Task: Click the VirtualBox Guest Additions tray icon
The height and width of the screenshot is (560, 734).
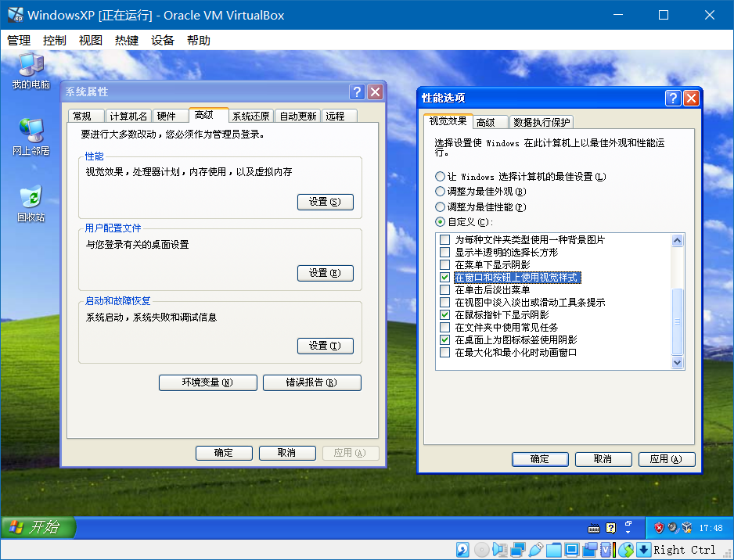Action: point(687,528)
